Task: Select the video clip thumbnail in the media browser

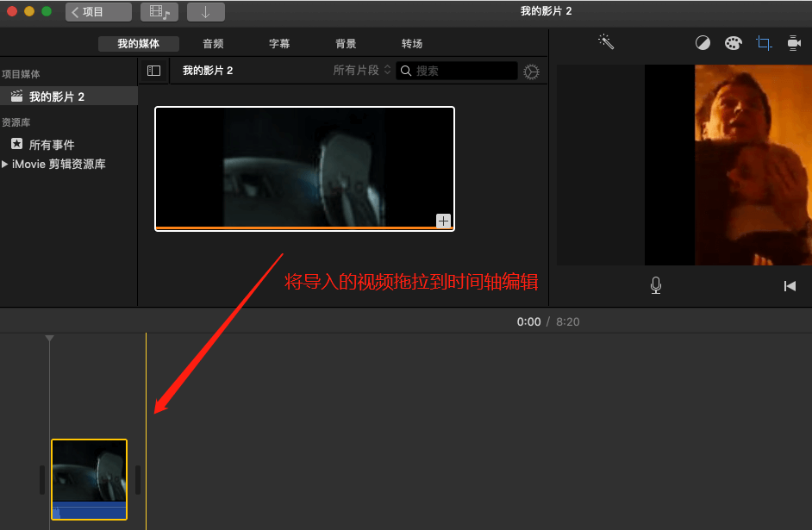Action: point(304,169)
